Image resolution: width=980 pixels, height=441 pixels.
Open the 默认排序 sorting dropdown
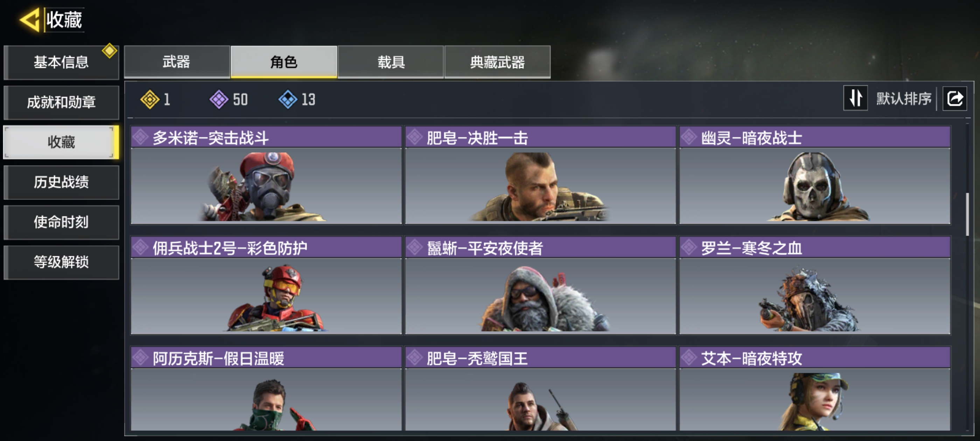(x=904, y=99)
